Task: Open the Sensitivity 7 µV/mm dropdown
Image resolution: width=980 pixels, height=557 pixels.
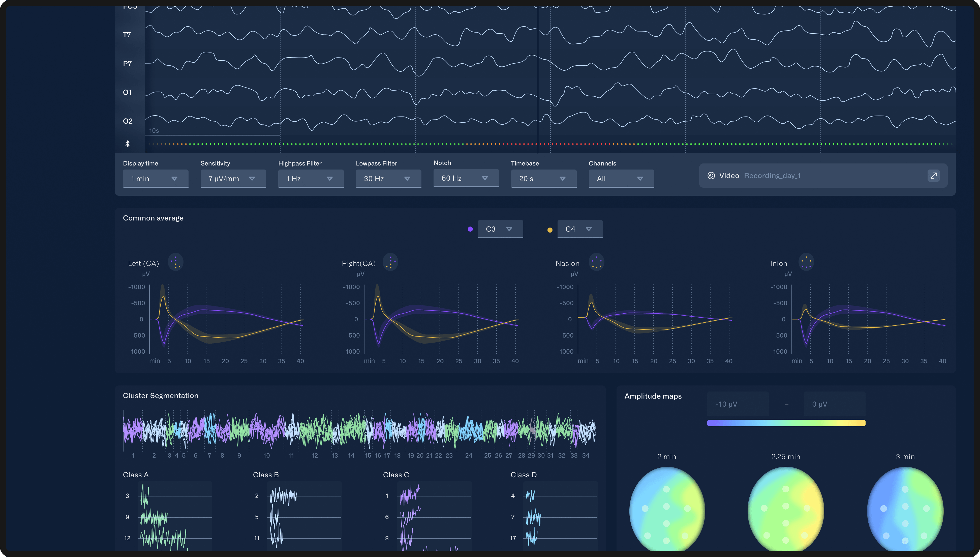Action: pyautogui.click(x=233, y=179)
